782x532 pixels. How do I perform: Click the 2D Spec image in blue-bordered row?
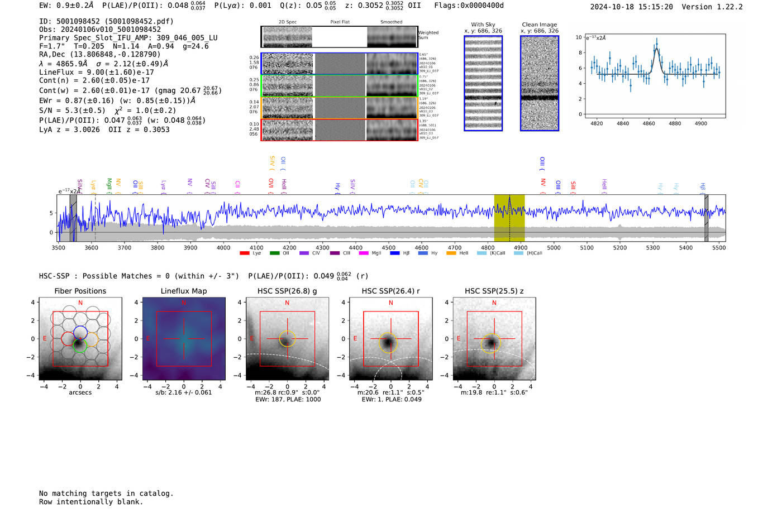(x=288, y=64)
